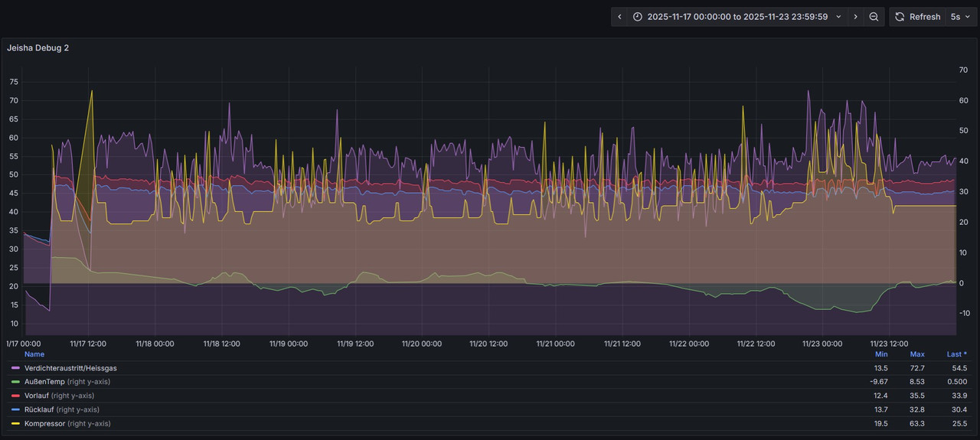
Task: Click the 11/23 12:00 x-axis label
Action: pos(889,344)
